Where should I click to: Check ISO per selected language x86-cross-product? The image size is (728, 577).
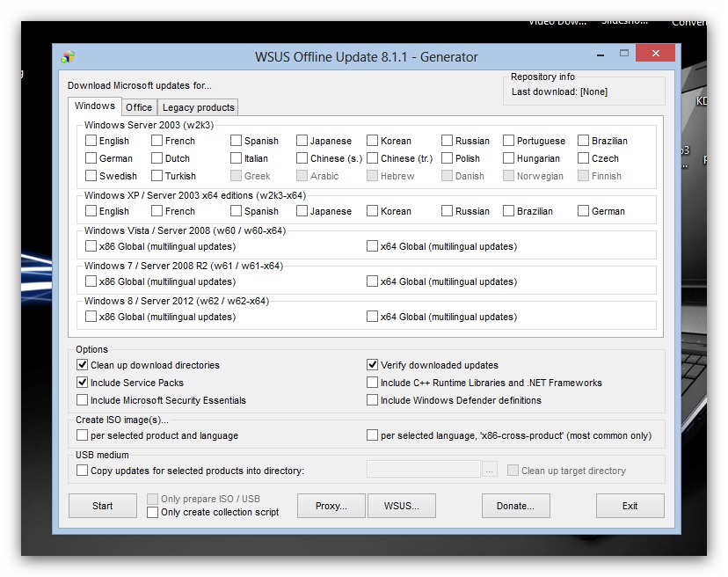(x=373, y=435)
